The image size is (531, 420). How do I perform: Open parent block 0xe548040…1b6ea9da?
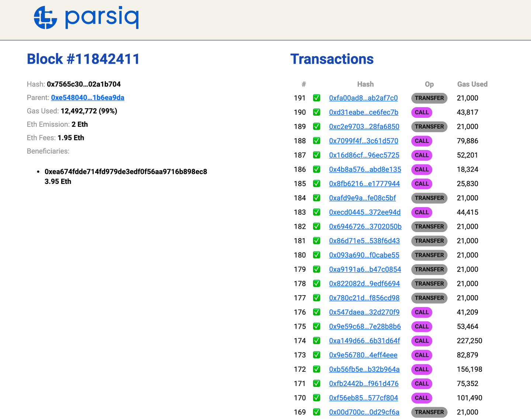tap(88, 98)
